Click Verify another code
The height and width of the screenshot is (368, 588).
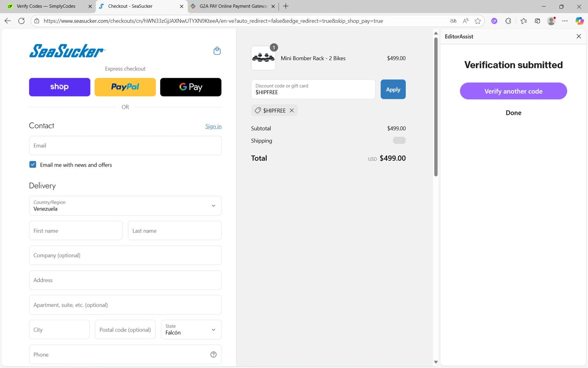(514, 91)
